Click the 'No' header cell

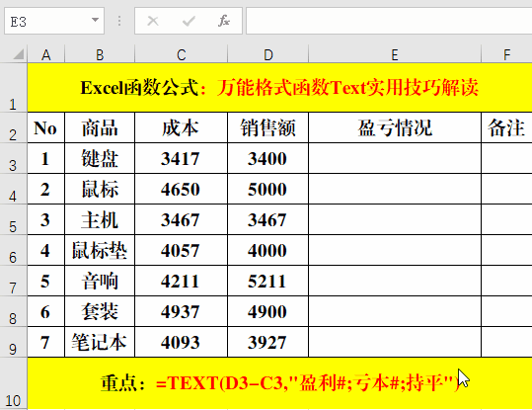(x=45, y=127)
